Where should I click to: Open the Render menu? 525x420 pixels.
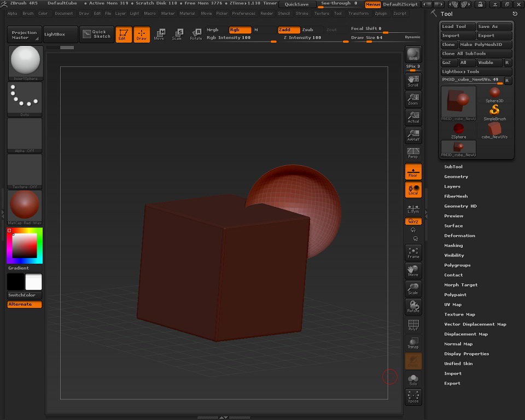(267, 13)
